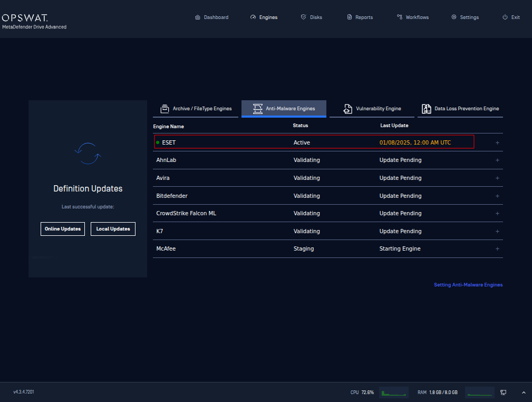Click ESET's Active status

coord(302,142)
